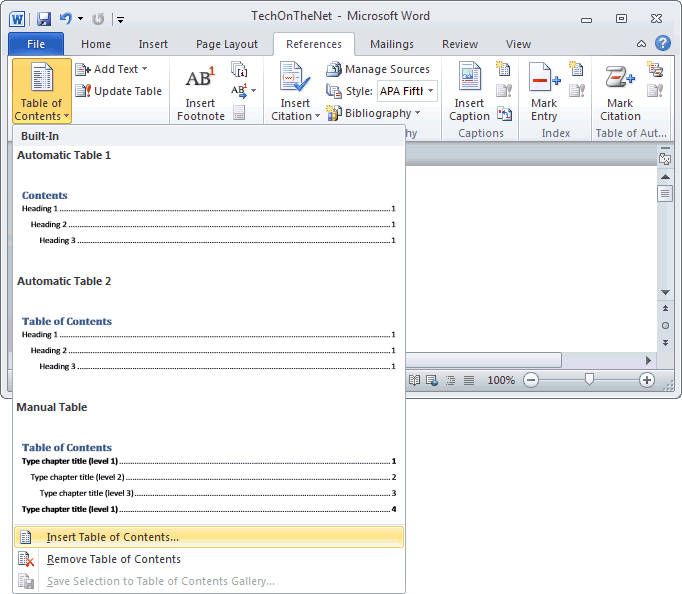Click the Cross-reference icon in Captions group
Viewport: 682px width, 594px height.
[x=505, y=114]
